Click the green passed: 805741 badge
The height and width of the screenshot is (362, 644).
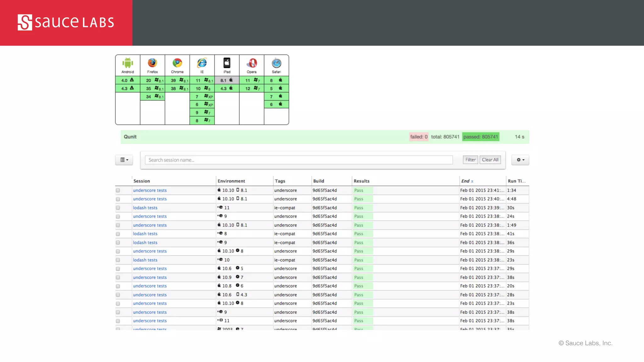point(480,137)
